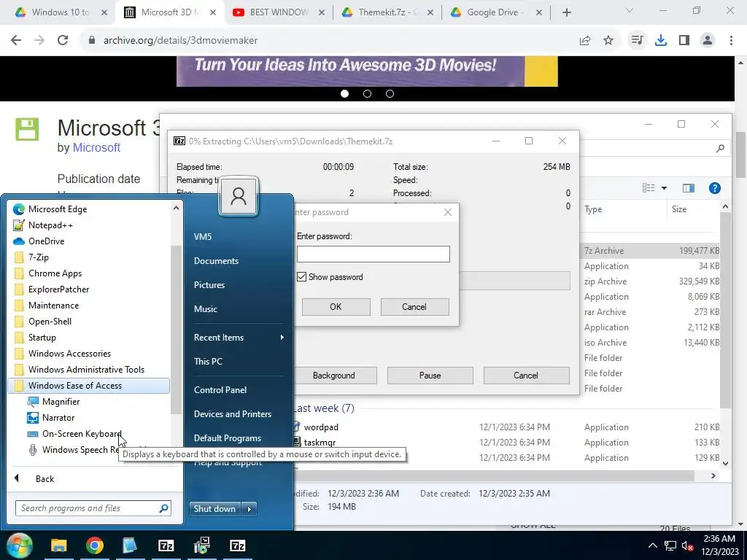Screen dimensions: 747x560
Task: Expand the Recent Items submenu
Action: (x=239, y=337)
